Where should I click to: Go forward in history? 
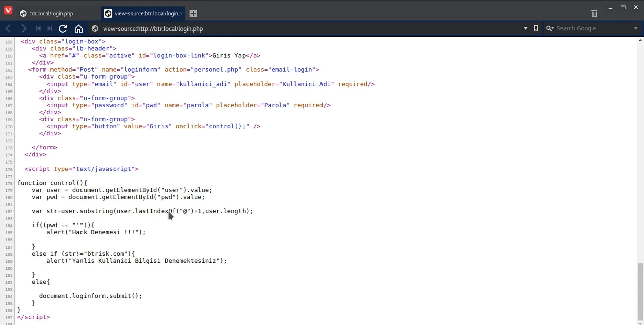point(24,28)
